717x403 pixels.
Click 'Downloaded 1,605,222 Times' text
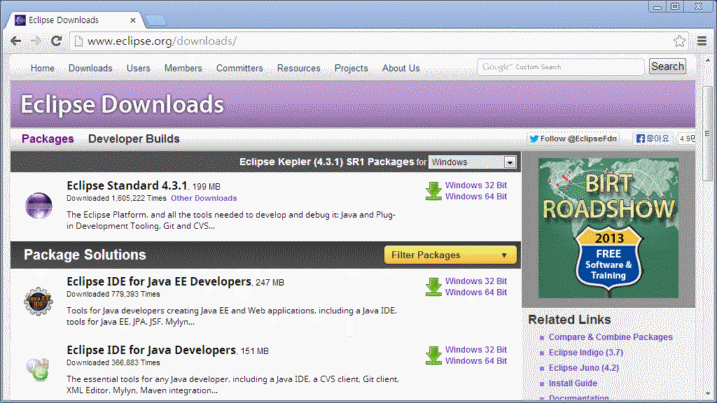pos(116,198)
